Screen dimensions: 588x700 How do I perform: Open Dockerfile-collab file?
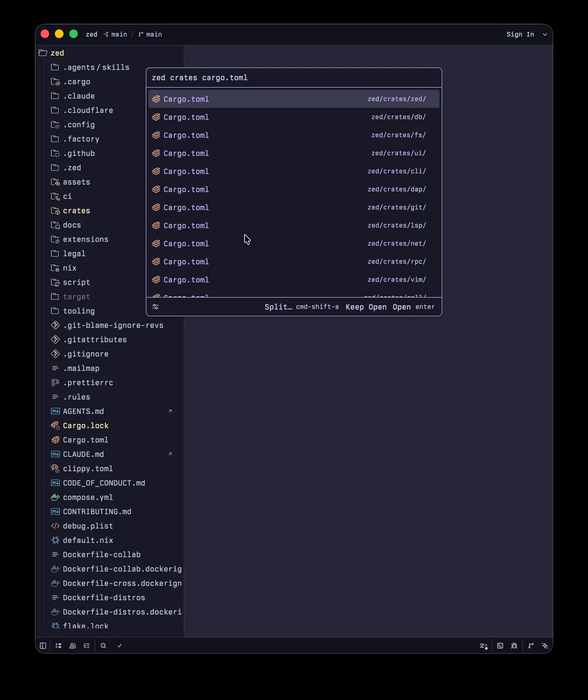110,554
